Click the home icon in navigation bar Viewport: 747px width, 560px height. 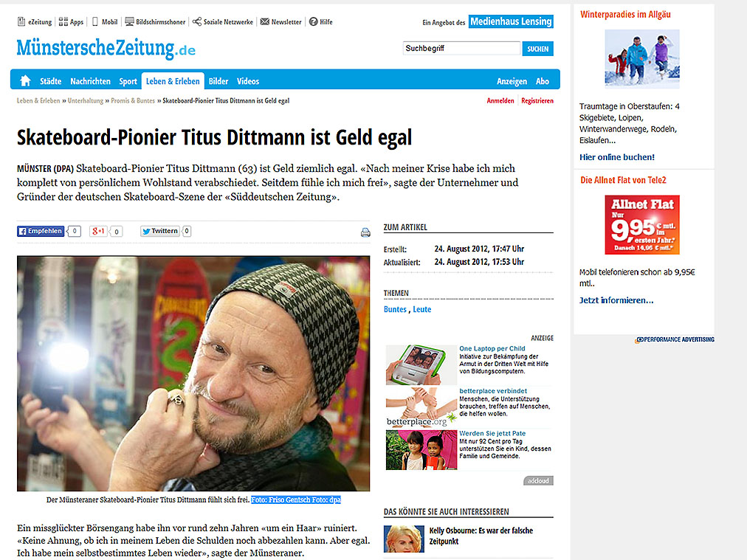(x=25, y=81)
